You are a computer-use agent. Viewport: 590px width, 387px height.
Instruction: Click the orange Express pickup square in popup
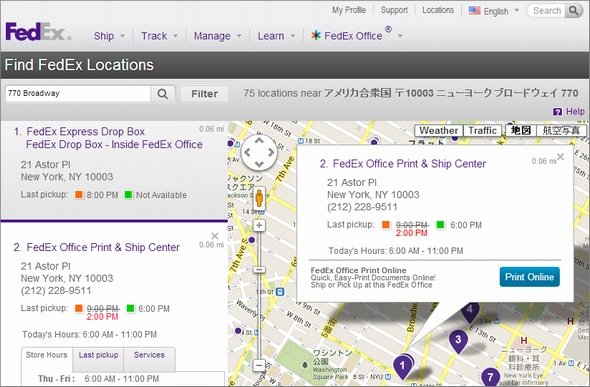click(386, 225)
